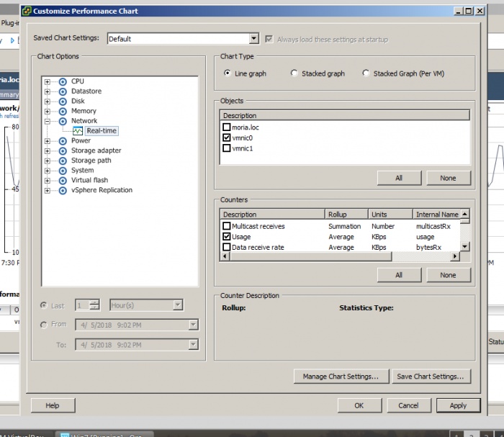
Task: Click All button under Objects list
Action: (x=399, y=178)
